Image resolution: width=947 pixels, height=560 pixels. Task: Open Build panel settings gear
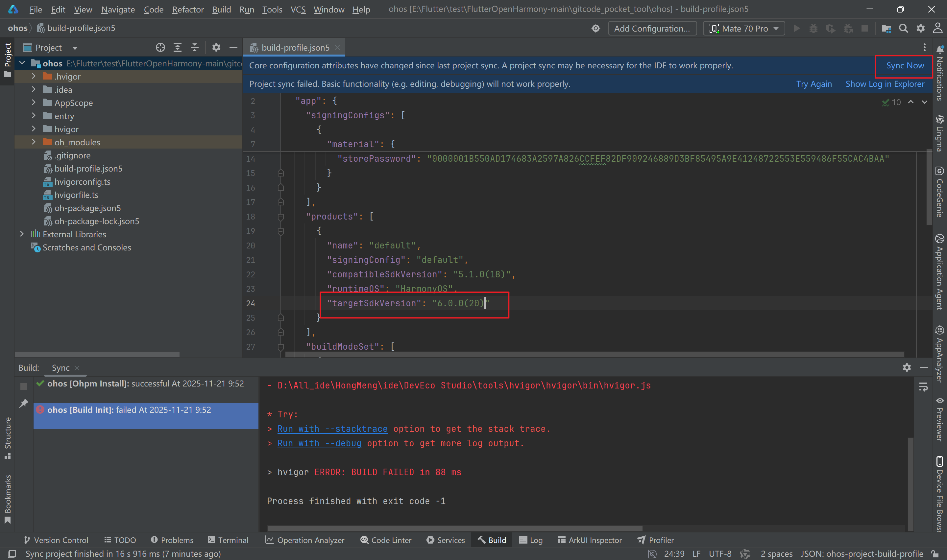point(907,367)
